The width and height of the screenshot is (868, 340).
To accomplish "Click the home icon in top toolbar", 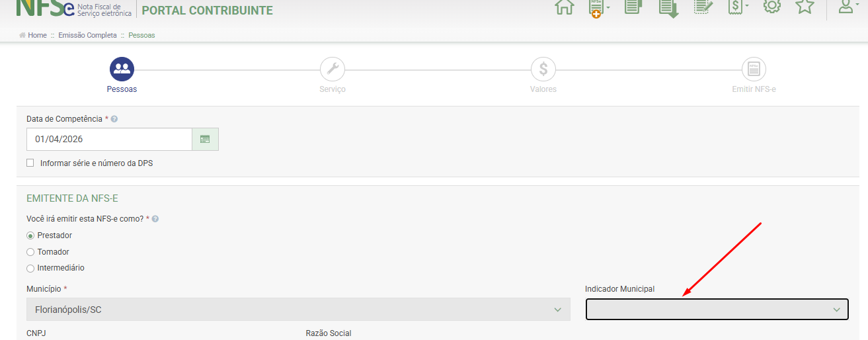I will (564, 7).
